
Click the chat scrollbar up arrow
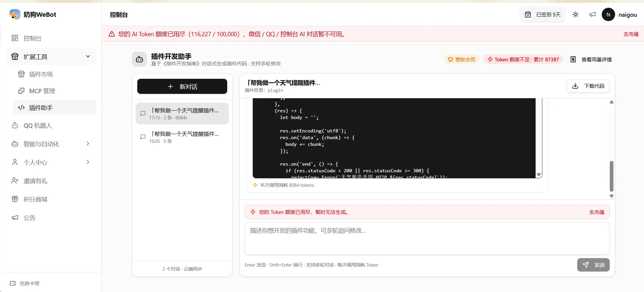pyautogui.click(x=611, y=102)
